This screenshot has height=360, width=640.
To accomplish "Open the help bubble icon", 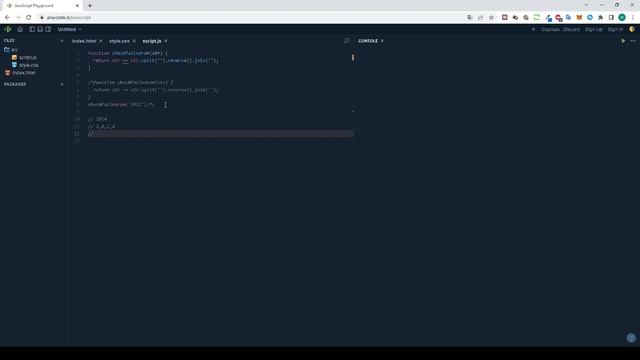I will [631, 338].
